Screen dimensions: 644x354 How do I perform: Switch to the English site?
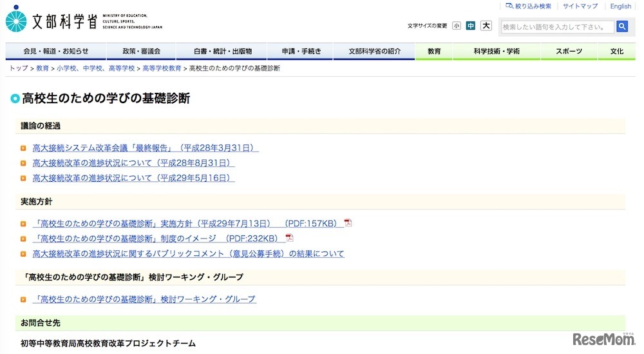pos(621,6)
